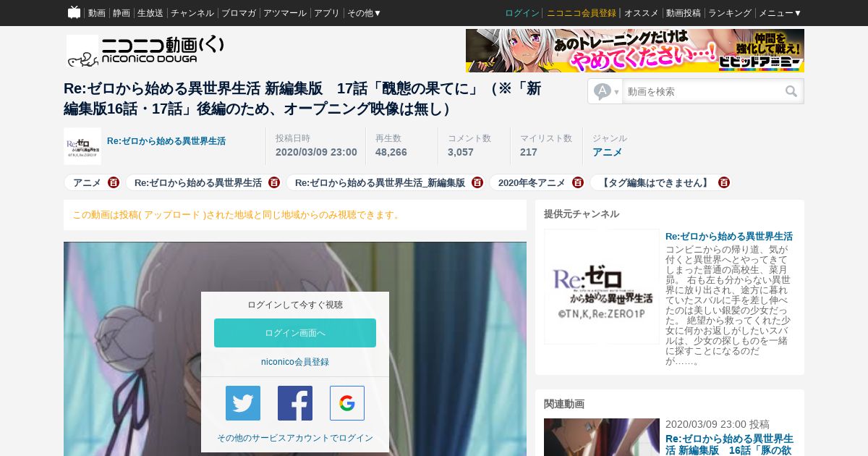The image size is (868, 456).
Task: Select the Re:ゼロから始める異世界生活 tag
Action: pos(198,182)
